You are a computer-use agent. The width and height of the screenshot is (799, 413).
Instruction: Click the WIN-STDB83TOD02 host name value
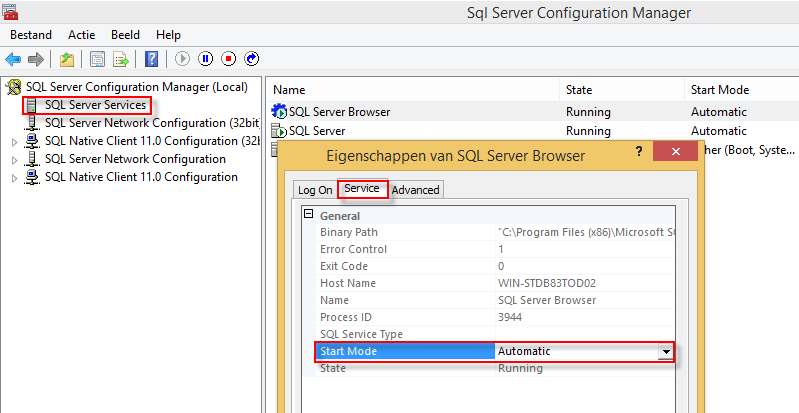click(x=547, y=283)
